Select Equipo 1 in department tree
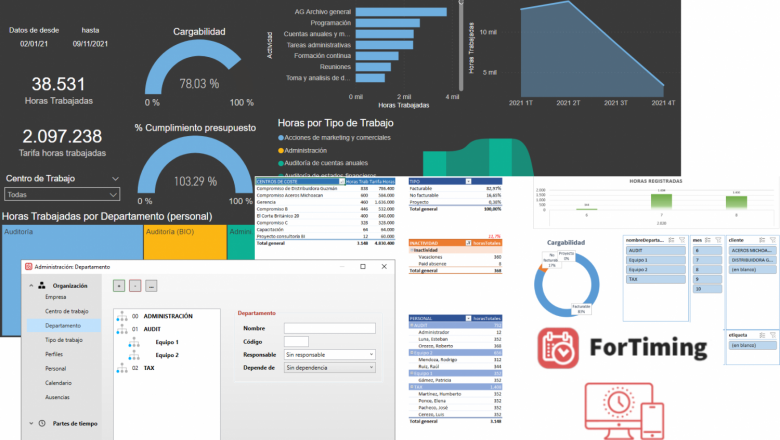Screen dimensions: 780x440 166,342
